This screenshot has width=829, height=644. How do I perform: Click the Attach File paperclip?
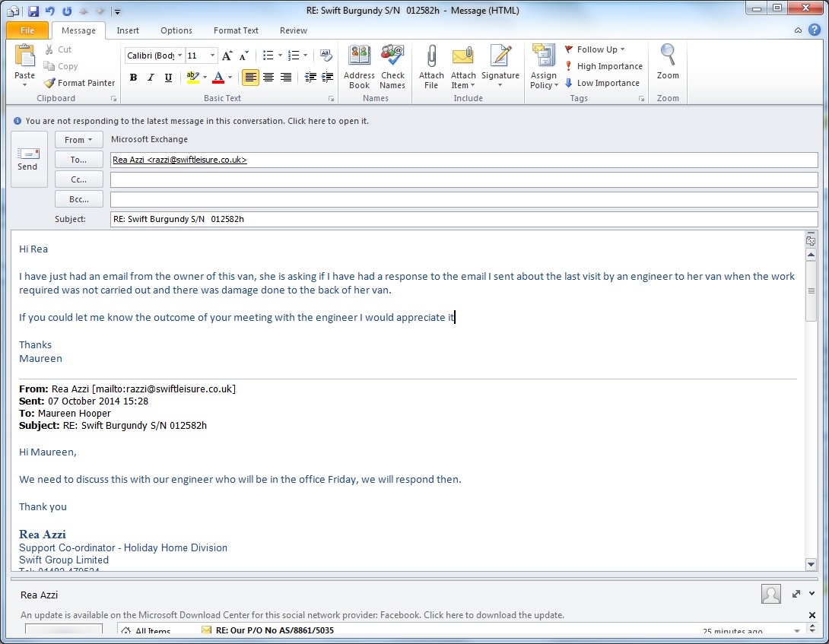(431, 56)
